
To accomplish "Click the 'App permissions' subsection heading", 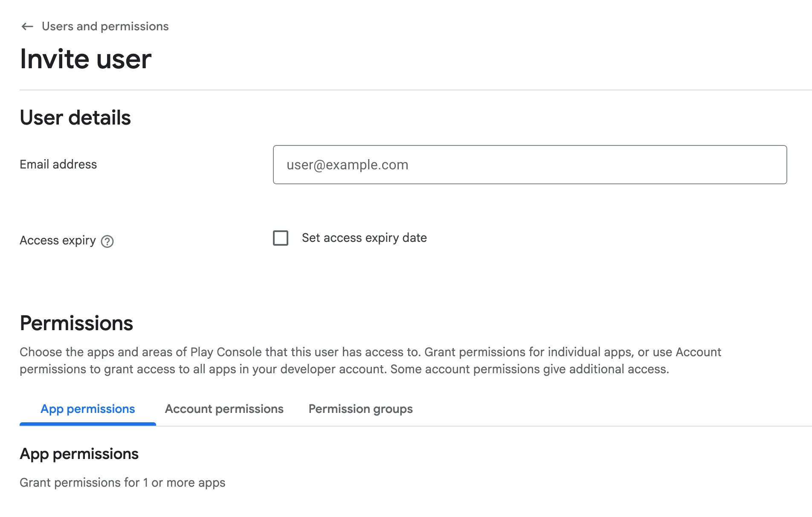I will click(x=79, y=454).
